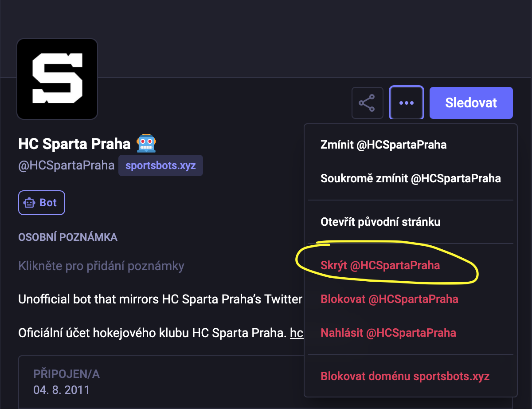Viewport: 532px width, 409px height.
Task: Select Otevřít původní stránku menu entry
Action: pyautogui.click(x=380, y=222)
